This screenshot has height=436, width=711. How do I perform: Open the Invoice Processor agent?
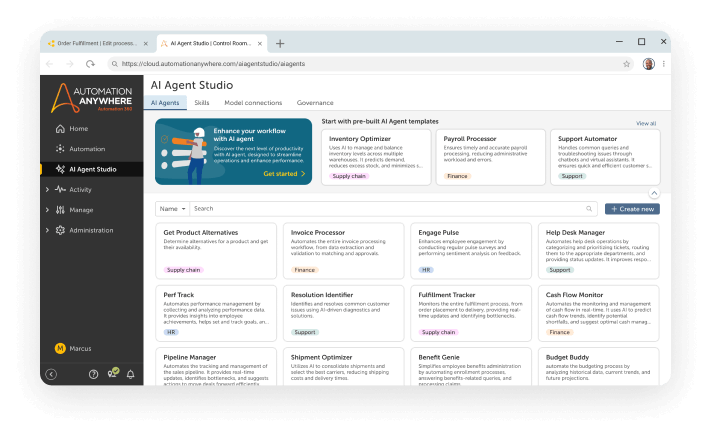(343, 251)
